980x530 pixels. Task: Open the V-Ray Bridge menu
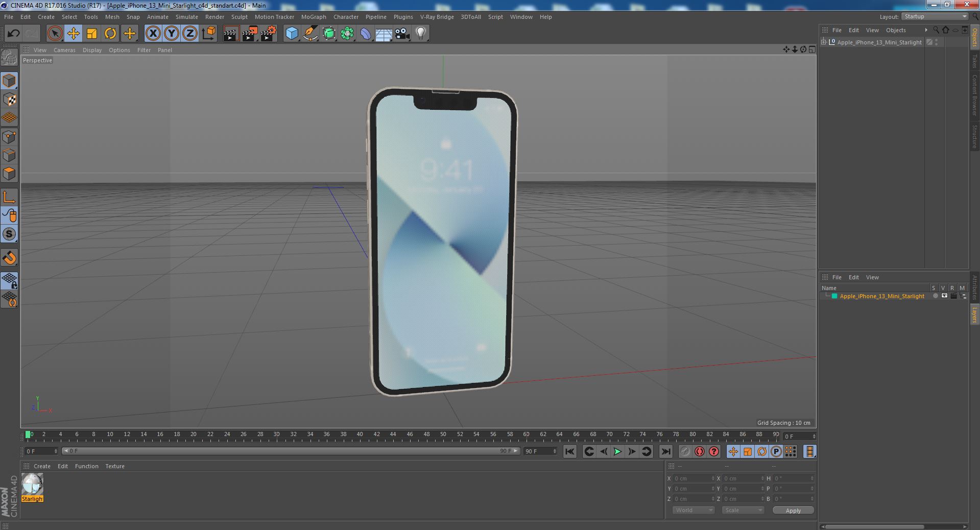coord(437,17)
